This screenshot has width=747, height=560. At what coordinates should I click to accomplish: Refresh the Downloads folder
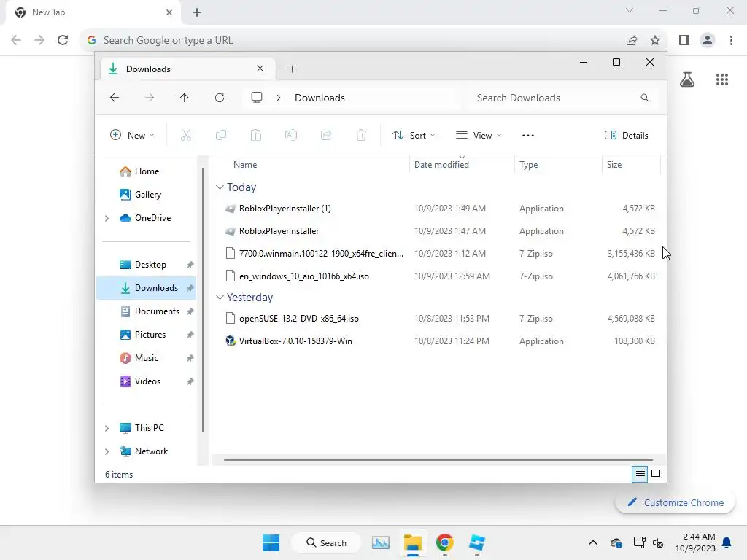[x=220, y=98]
